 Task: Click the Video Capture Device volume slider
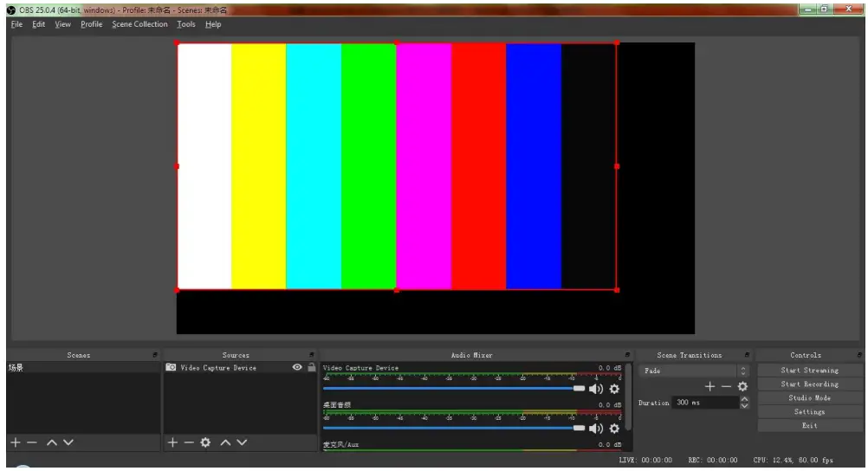click(x=454, y=389)
